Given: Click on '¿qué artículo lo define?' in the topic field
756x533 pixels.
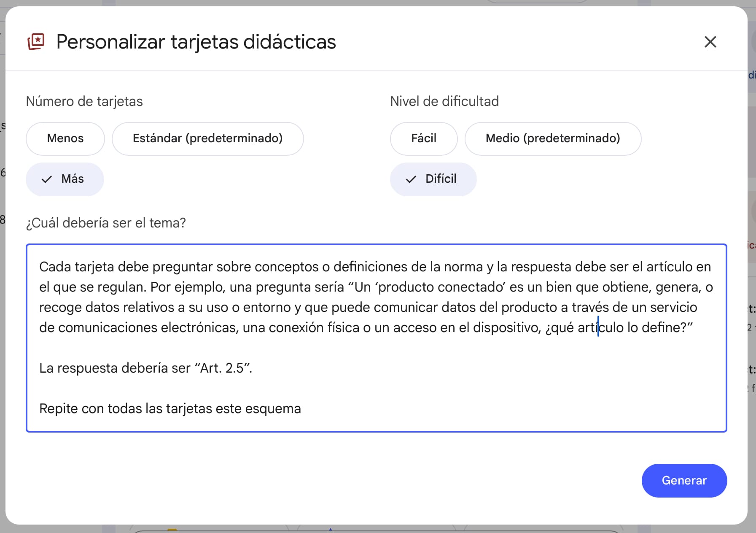Looking at the screenshot, I should coord(618,327).
